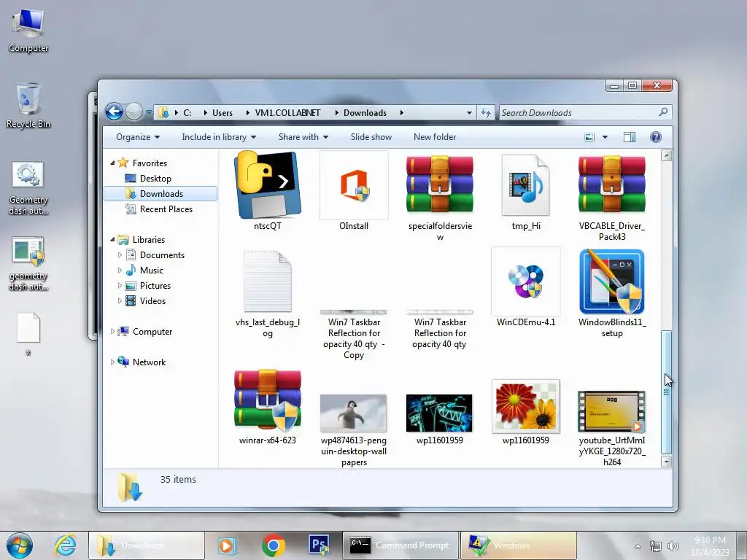Viewport: 747px width, 560px height.
Task: Open the recent pages dropdown arrow
Action: (x=149, y=112)
